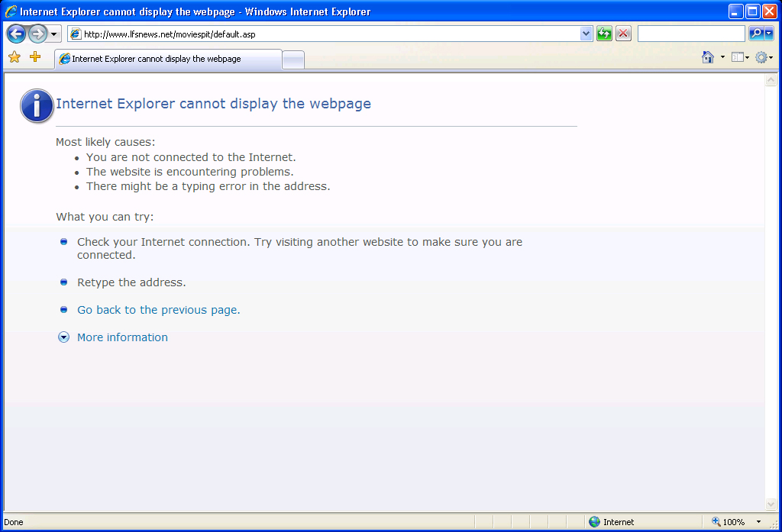The width and height of the screenshot is (782, 532).
Task: Click the Add to Favorites plus icon
Action: click(x=35, y=56)
